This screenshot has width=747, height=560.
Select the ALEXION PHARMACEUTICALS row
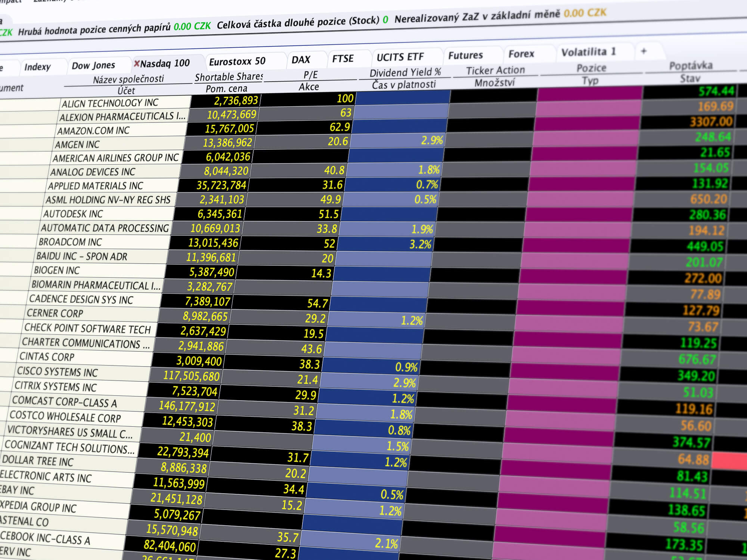(x=123, y=116)
